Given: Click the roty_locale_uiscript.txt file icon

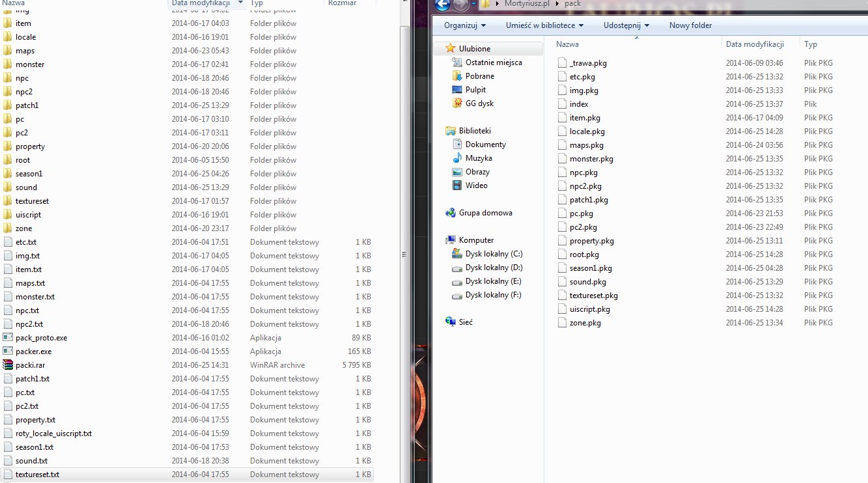Looking at the screenshot, I should point(8,434).
